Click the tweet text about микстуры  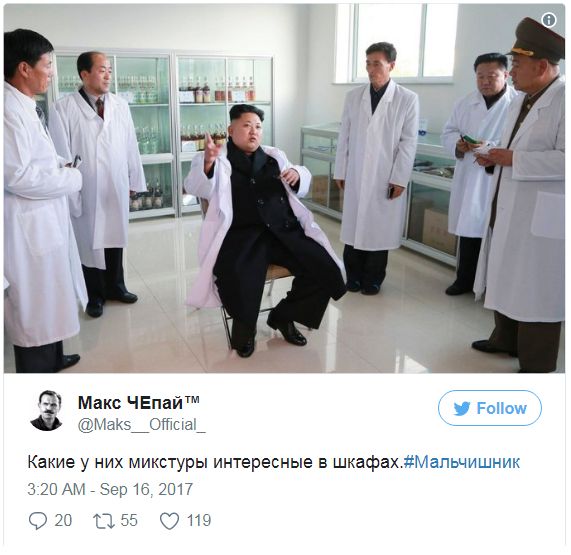coord(215,462)
